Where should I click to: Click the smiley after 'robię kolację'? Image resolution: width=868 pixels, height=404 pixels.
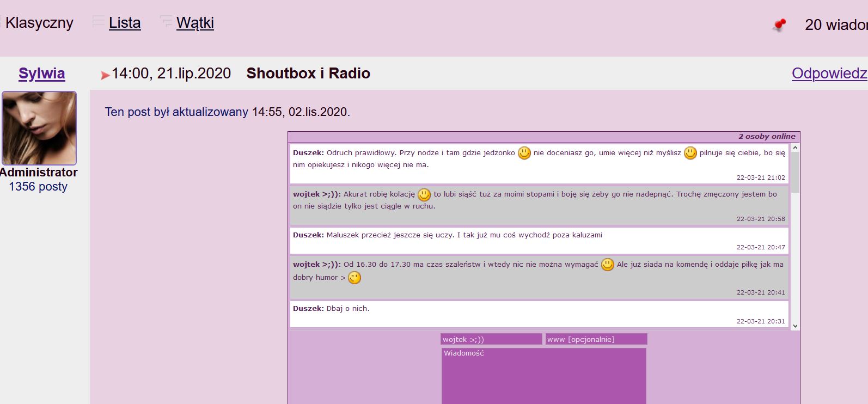point(424,194)
